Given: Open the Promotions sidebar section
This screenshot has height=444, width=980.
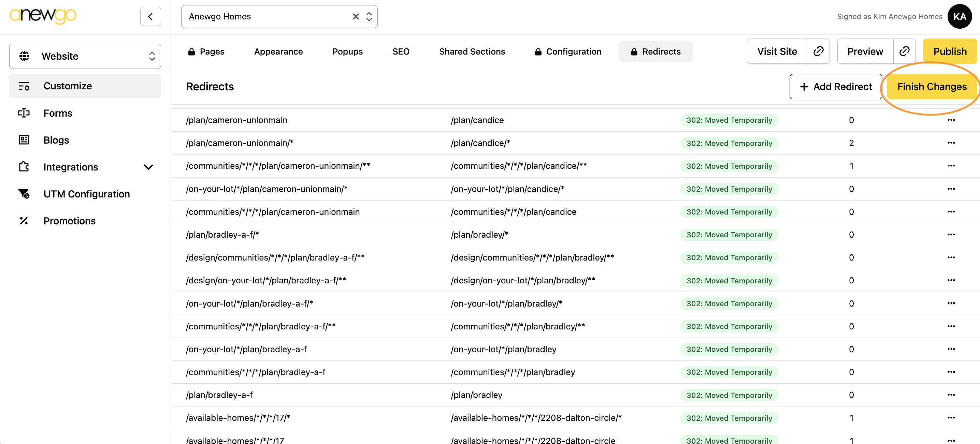Looking at the screenshot, I should pos(69,221).
